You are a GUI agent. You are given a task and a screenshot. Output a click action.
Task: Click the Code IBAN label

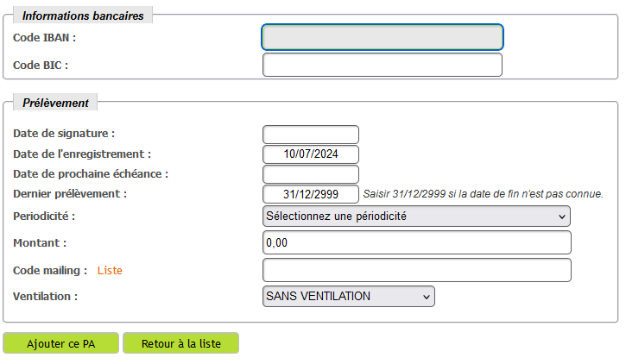click(45, 37)
